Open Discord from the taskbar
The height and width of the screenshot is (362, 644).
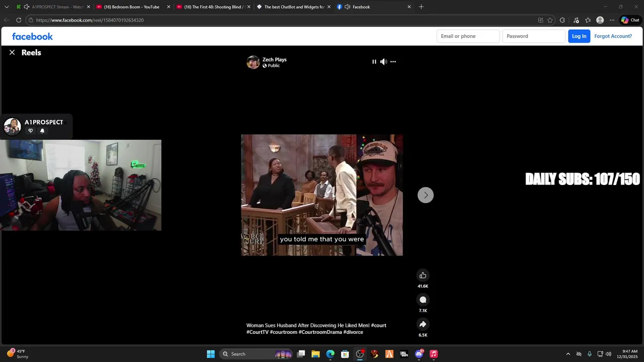pyautogui.click(x=419, y=354)
